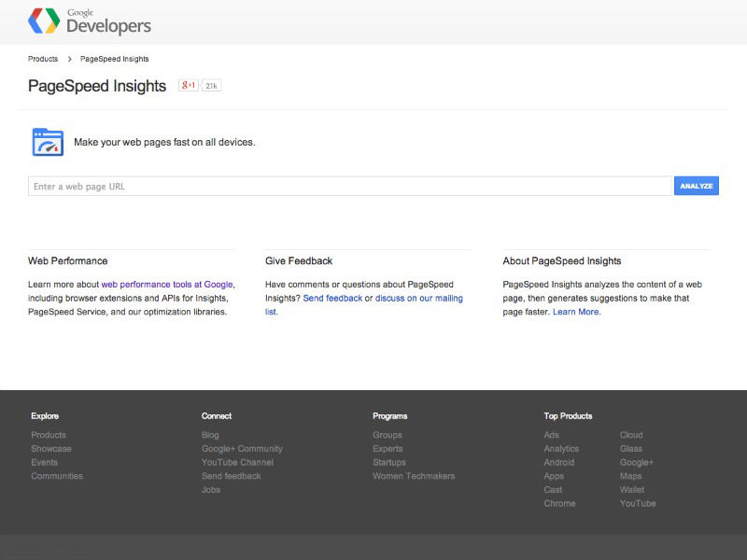Open YouTube in Top Products
The image size is (747, 560).
coord(638,503)
